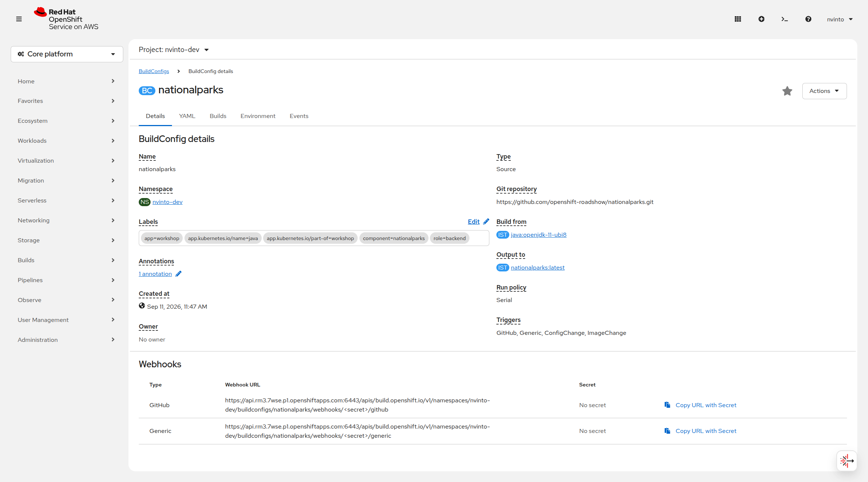Open java:openjdk-11-ubi8 image stream tag
The image size is (868, 482).
click(x=538, y=235)
